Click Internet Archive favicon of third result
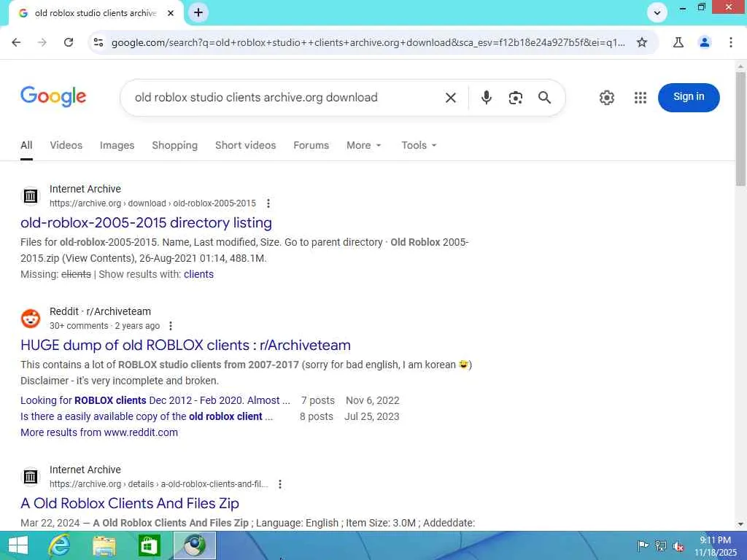The height and width of the screenshot is (560, 747). pos(31,477)
